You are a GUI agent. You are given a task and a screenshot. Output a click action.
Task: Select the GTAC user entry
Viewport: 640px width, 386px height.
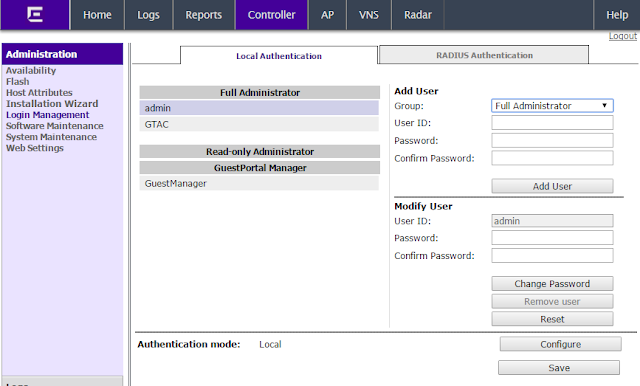tap(259, 124)
